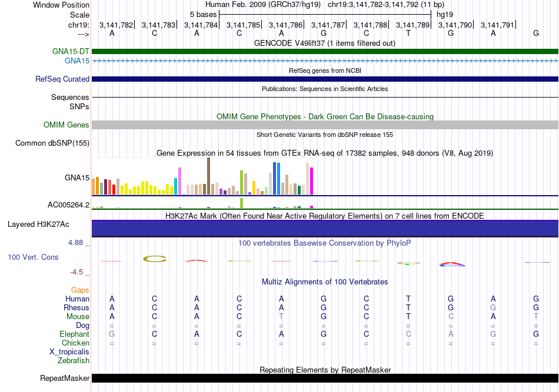
Task: Click the 100 Vert. Cons label
Action: [x=33, y=257]
